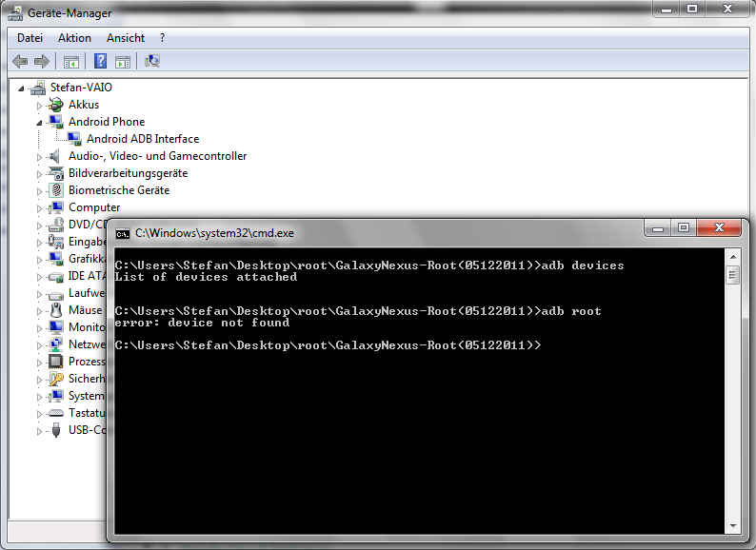The width and height of the screenshot is (756, 550).
Task: Click the Computer category monitor icon
Action: 56,207
